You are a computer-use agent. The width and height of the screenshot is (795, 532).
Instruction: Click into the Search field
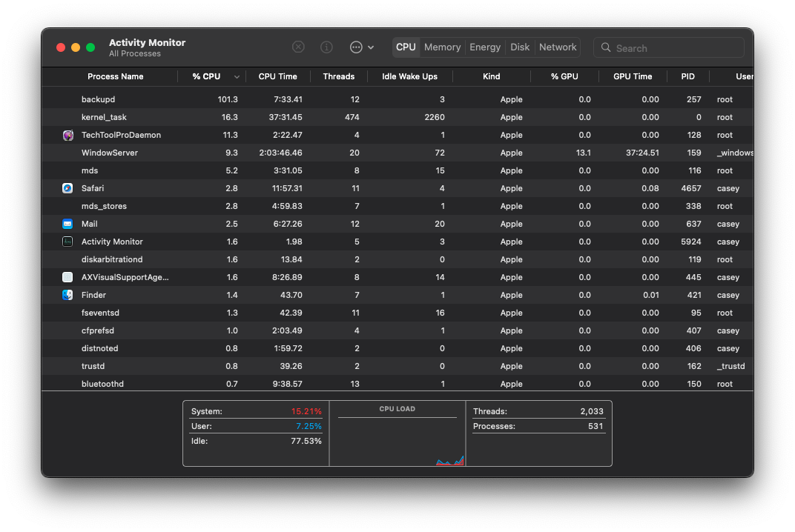(669, 47)
